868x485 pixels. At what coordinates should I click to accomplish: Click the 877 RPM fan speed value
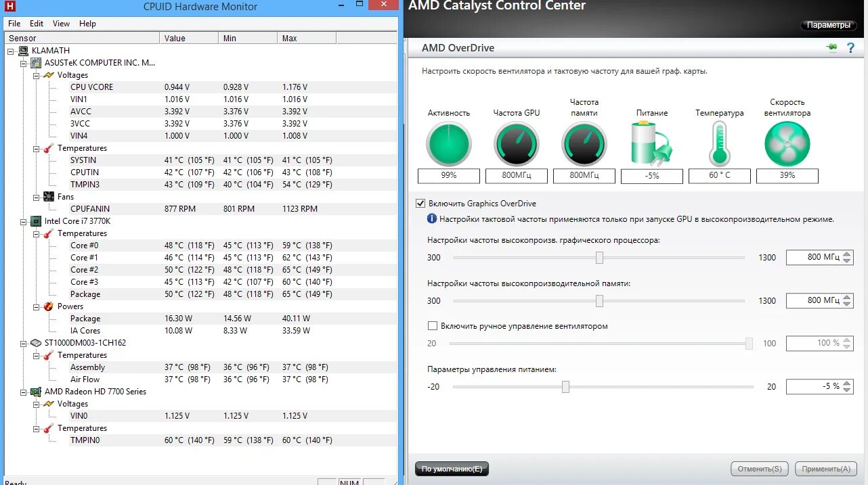pos(180,209)
